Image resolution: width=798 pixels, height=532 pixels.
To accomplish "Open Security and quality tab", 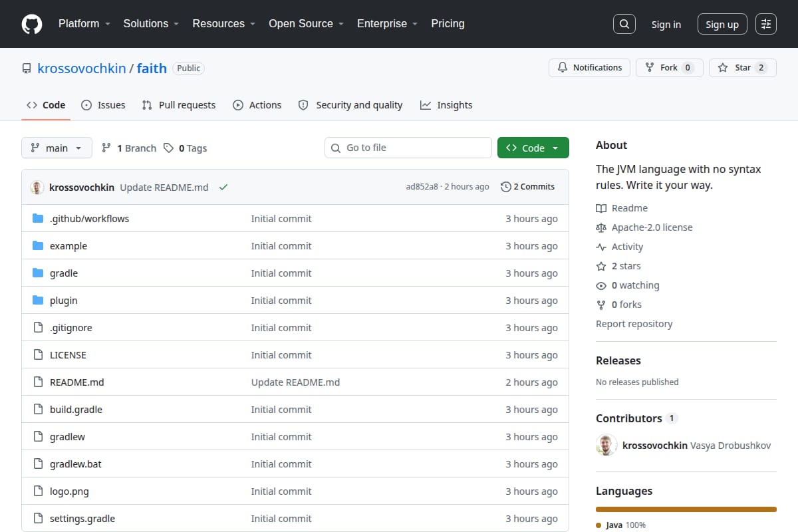I will click(x=350, y=105).
